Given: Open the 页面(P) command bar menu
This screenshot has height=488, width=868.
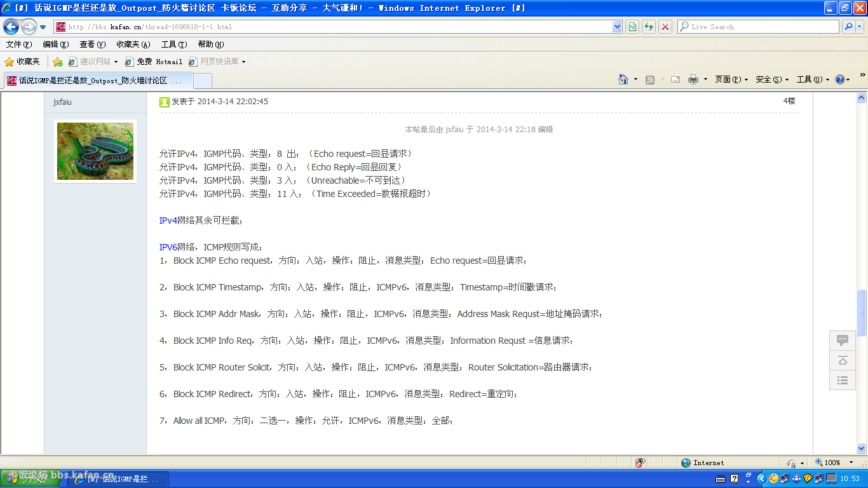Looking at the screenshot, I should [731, 79].
